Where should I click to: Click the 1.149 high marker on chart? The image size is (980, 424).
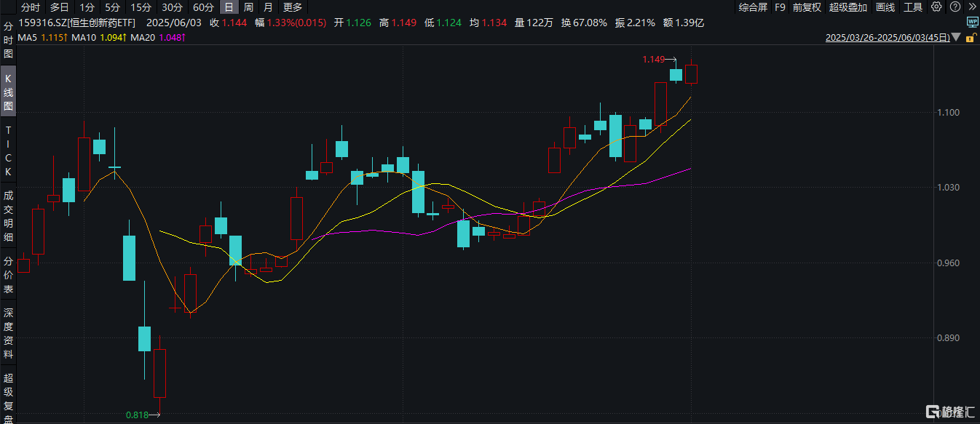[654, 59]
